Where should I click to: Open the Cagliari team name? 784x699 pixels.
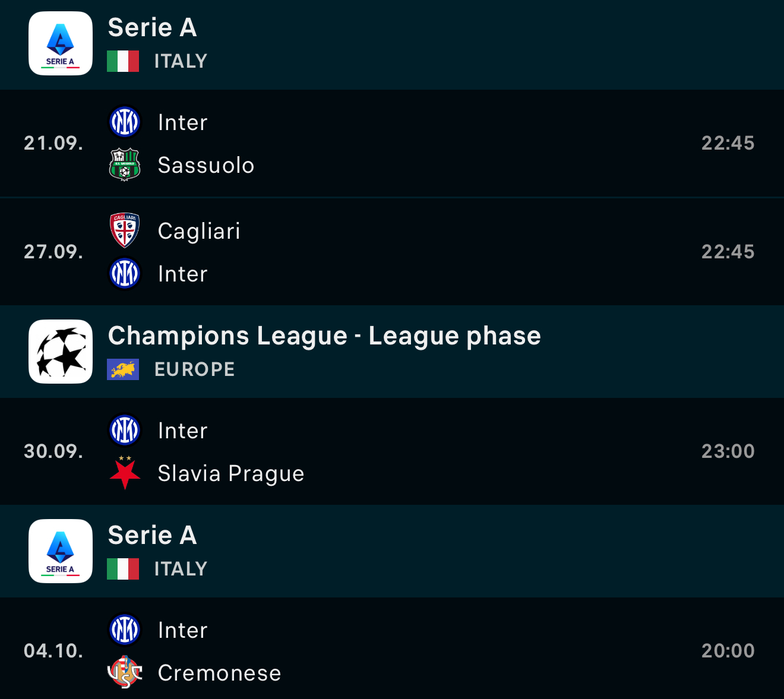point(199,231)
